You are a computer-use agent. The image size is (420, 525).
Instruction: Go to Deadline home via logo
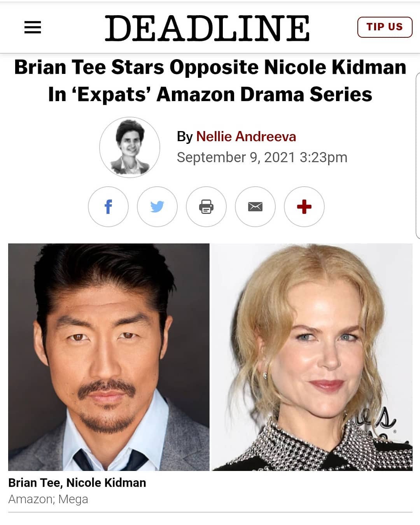(207, 28)
